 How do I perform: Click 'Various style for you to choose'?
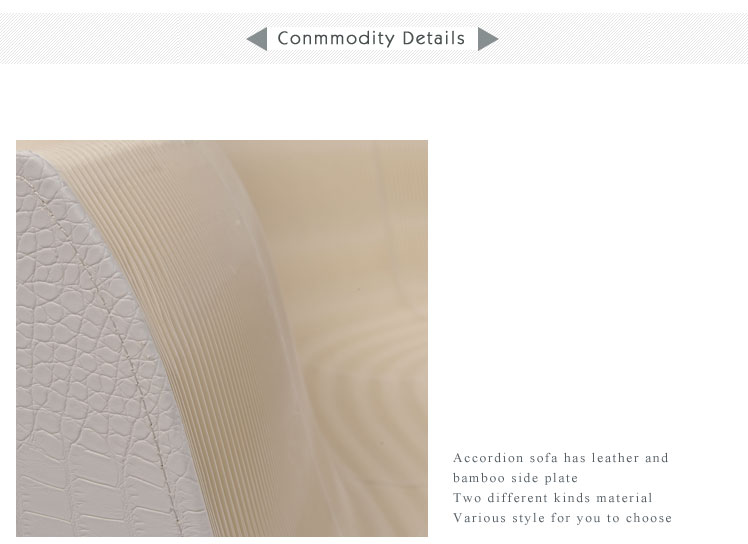562,518
